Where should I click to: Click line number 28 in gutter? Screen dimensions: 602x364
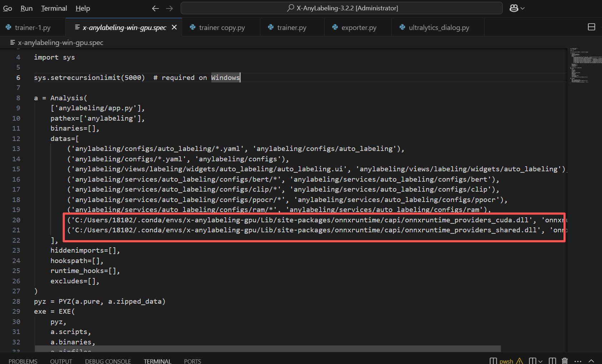pyautogui.click(x=16, y=301)
